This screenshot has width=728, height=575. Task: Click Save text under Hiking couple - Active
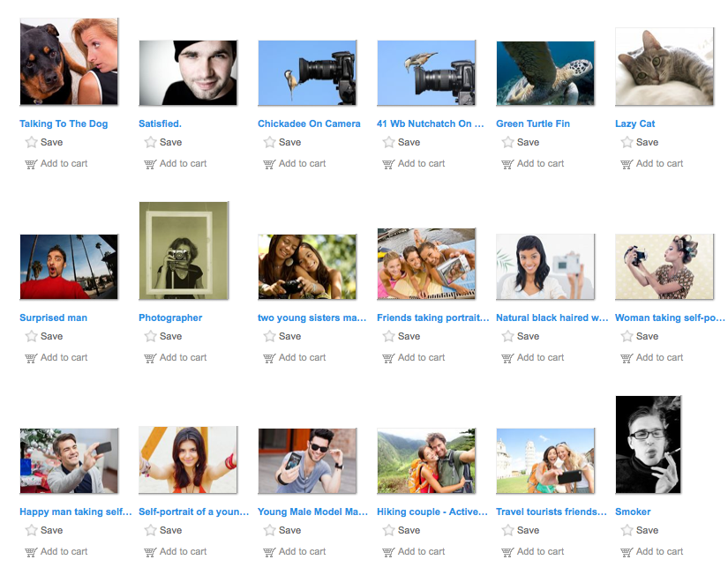click(x=409, y=530)
